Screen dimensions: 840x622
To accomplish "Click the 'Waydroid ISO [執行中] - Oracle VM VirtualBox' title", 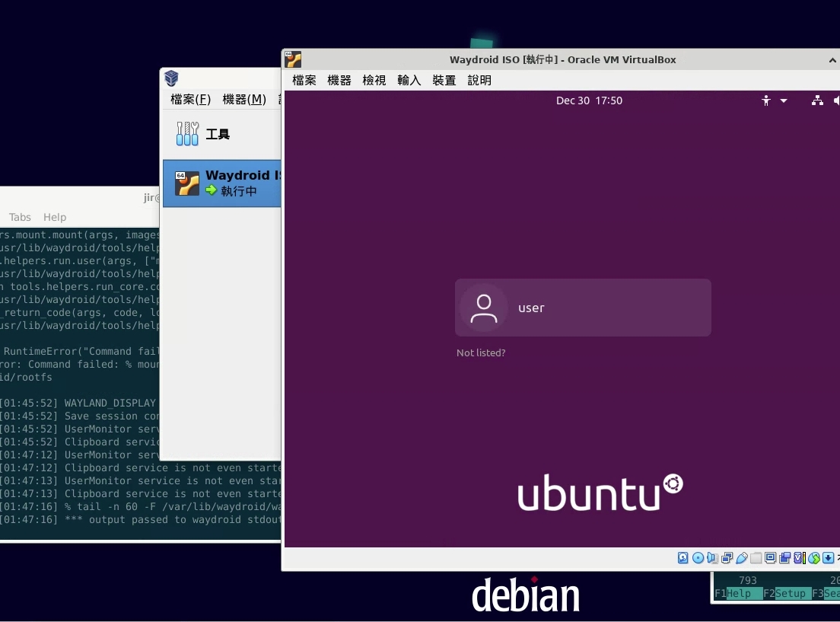I will [x=562, y=59].
